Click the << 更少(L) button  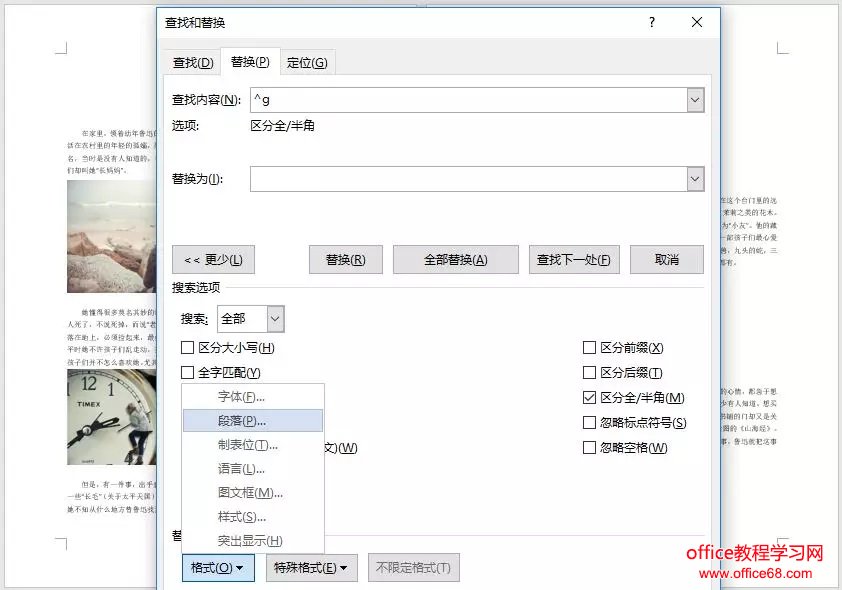pos(213,260)
